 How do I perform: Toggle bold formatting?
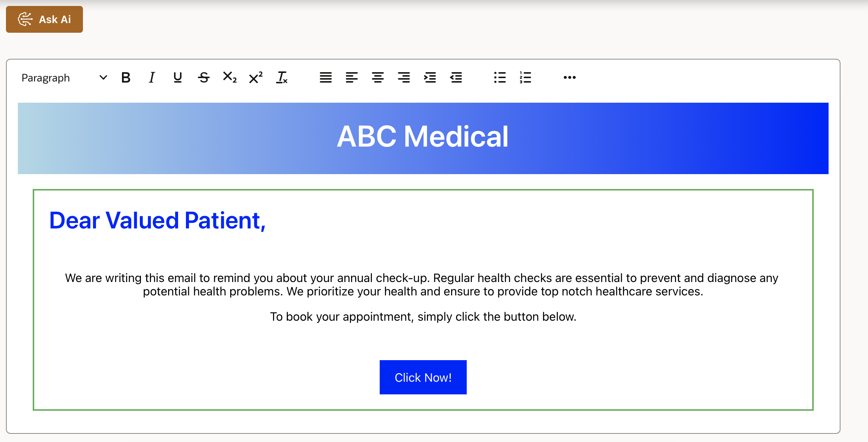coord(126,78)
